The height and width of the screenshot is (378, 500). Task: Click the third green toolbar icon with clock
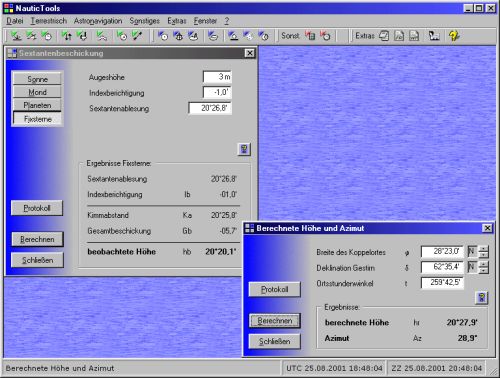pos(46,36)
